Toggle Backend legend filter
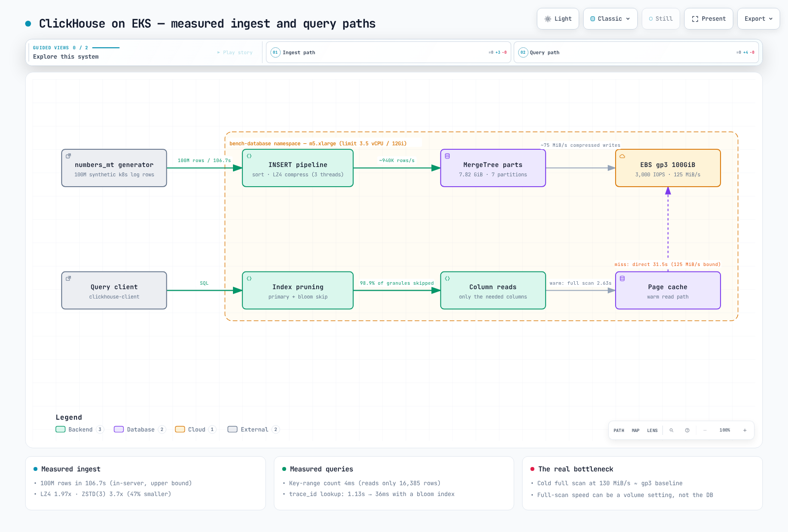This screenshot has width=788, height=532. click(79, 430)
